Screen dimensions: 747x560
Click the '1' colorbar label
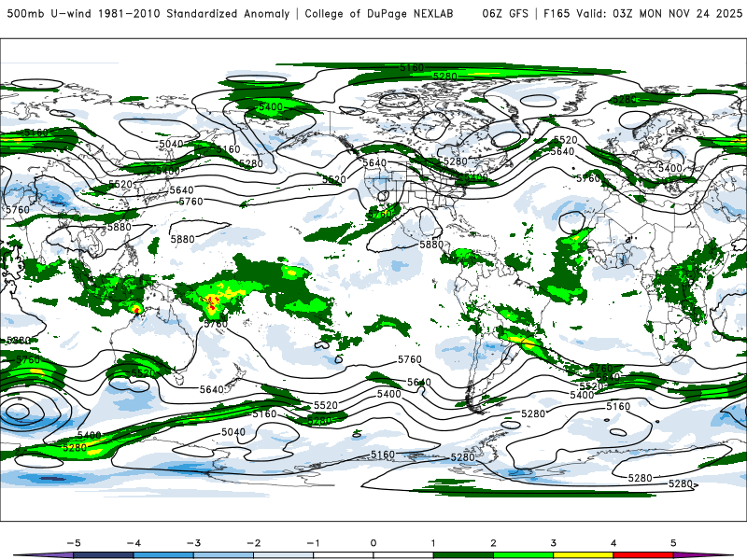coord(433,543)
